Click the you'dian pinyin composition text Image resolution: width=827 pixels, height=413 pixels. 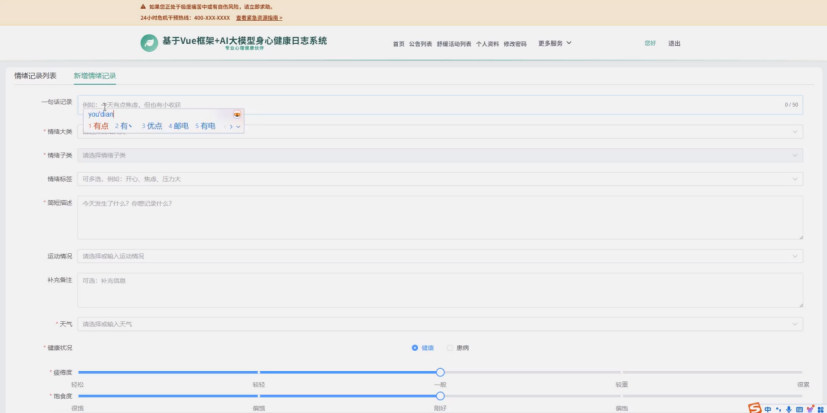[101, 114]
